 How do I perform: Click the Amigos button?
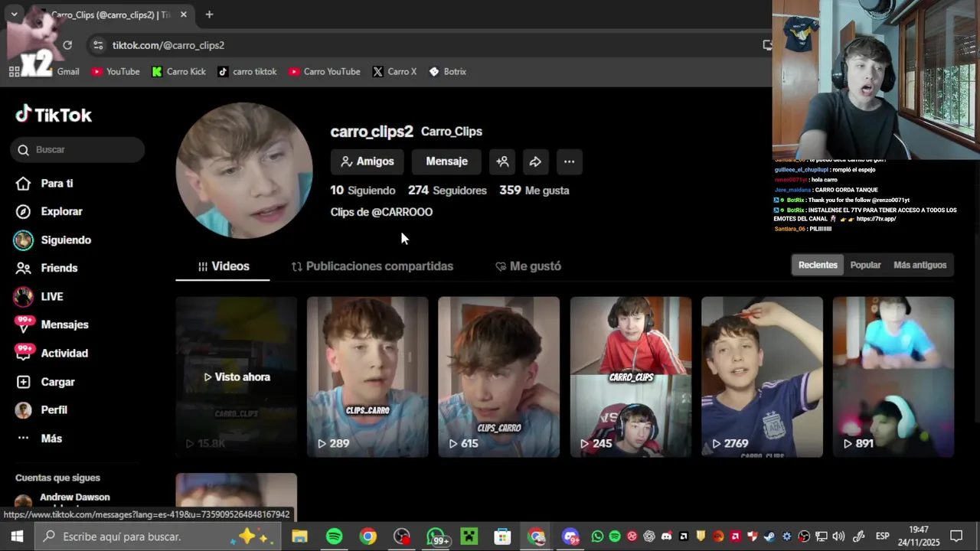tap(367, 161)
